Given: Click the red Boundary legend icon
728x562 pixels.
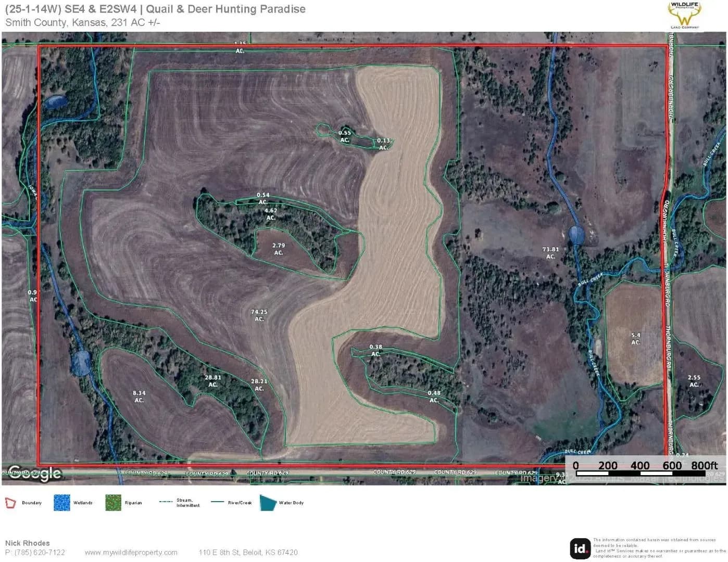Looking at the screenshot, I should click(x=10, y=503).
